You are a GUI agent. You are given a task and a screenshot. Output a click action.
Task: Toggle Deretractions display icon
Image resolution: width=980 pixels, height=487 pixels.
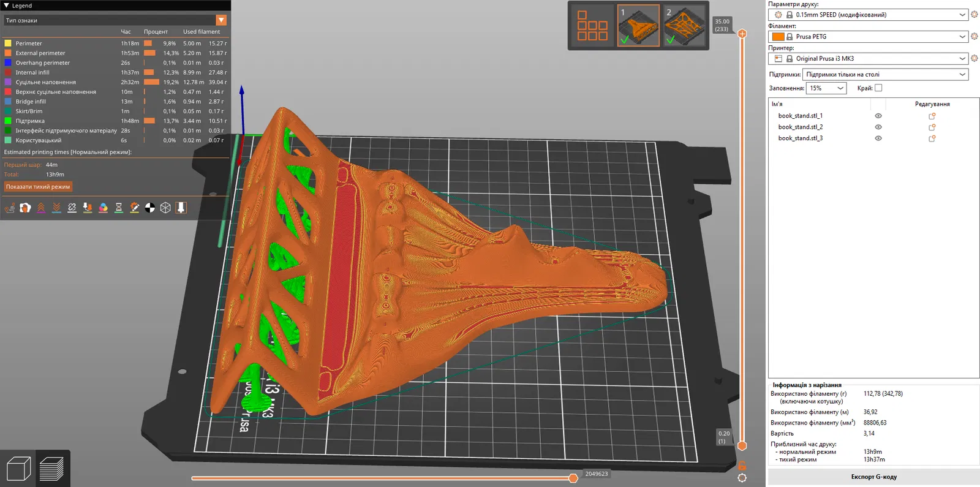tap(56, 208)
